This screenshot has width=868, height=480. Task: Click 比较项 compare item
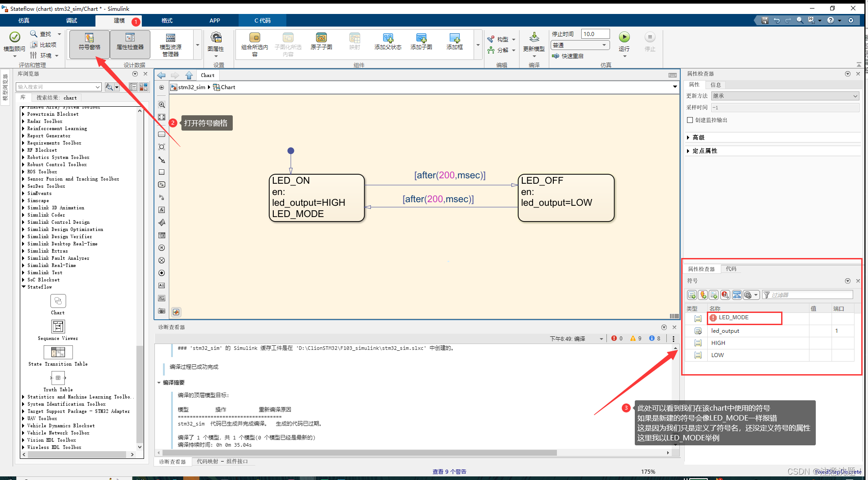coord(43,45)
